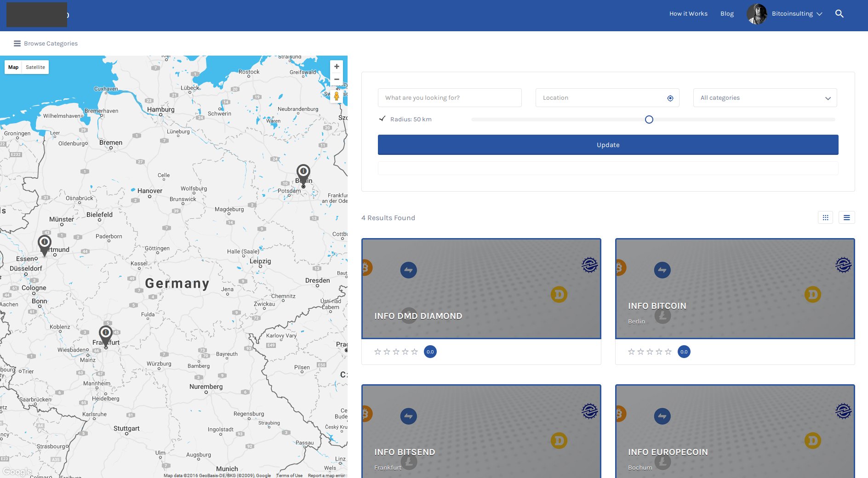Use my current location target icon
The width and height of the screenshot is (868, 478).
670,98
